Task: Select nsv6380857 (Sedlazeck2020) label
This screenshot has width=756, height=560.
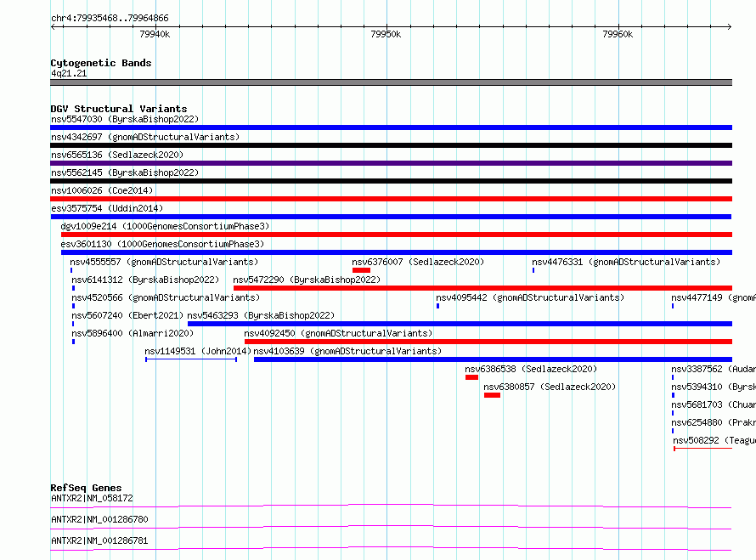Action: [x=550, y=387]
